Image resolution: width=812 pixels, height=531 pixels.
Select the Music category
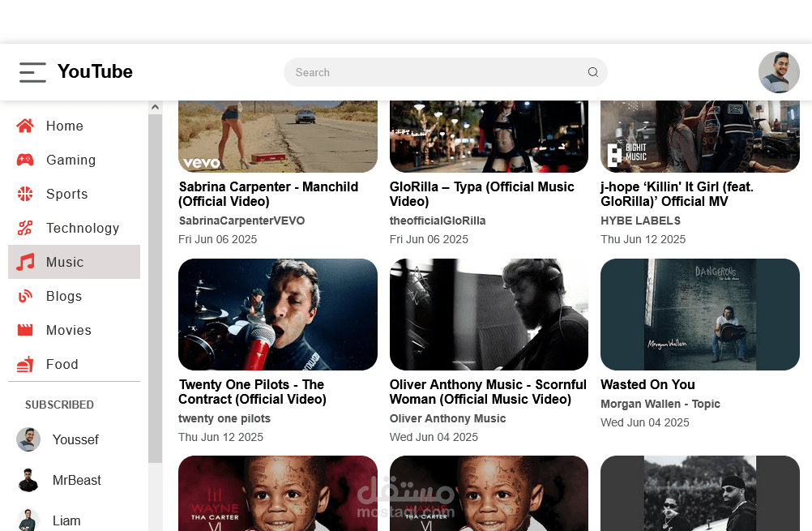(x=74, y=262)
